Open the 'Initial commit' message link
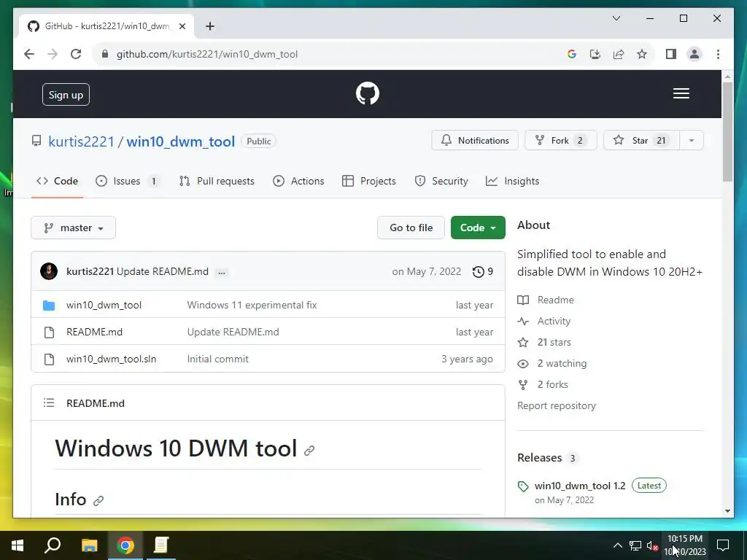This screenshot has width=747, height=560. click(x=217, y=359)
